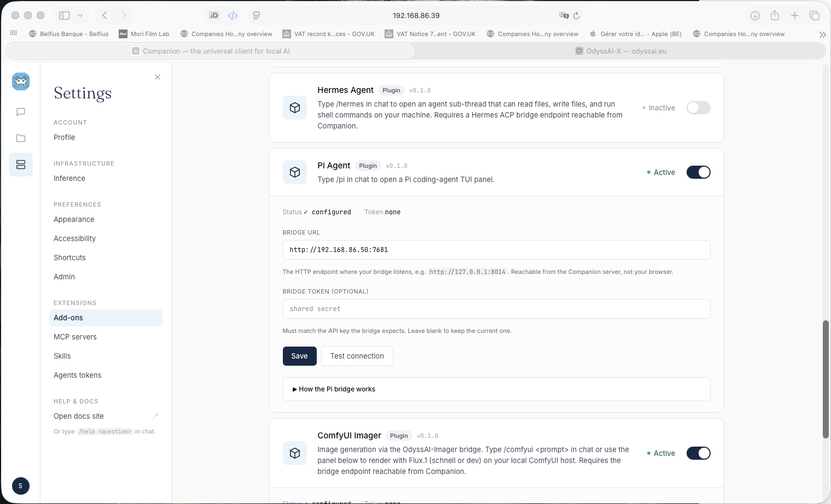The image size is (831, 504).
Task: Click the Hermes Agent Plugin badge
Action: click(391, 90)
